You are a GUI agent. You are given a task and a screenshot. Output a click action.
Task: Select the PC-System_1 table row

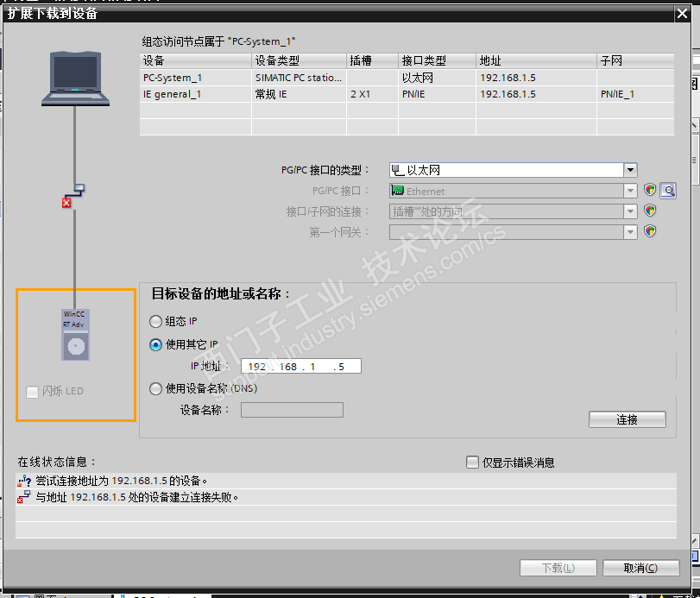[x=407, y=78]
